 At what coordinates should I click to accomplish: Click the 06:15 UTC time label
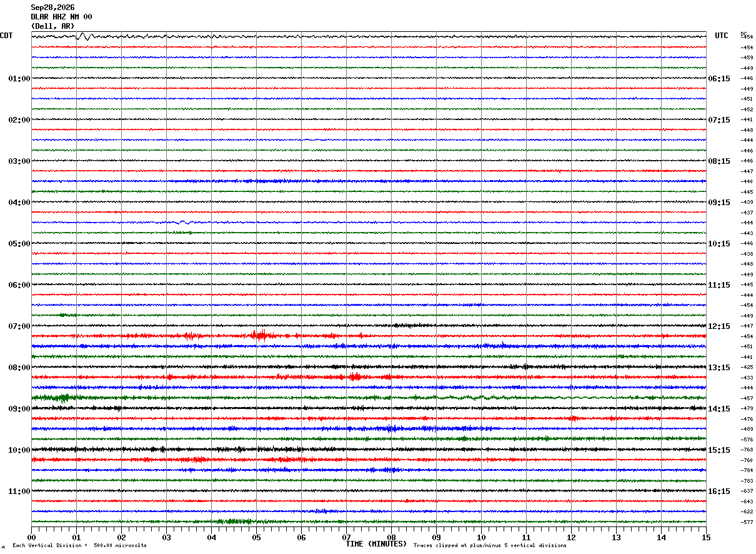pos(719,79)
